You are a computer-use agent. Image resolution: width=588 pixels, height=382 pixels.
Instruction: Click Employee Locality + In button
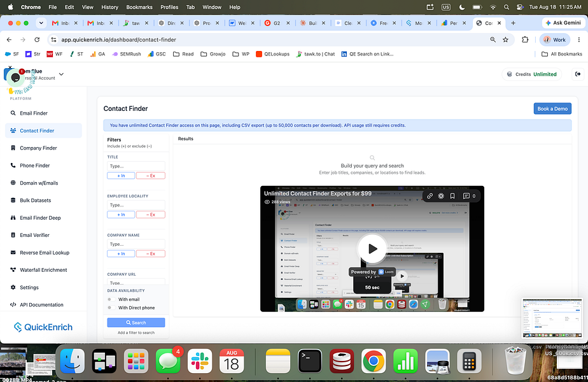pyautogui.click(x=121, y=215)
